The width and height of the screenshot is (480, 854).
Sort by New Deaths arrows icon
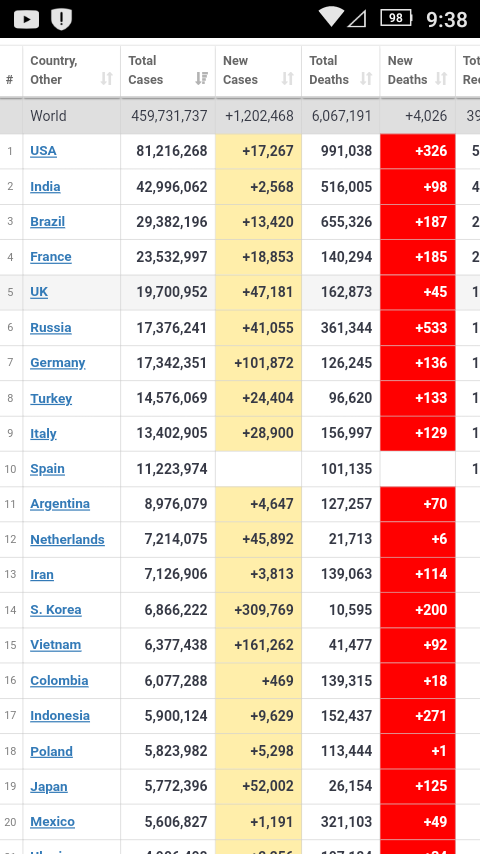click(441, 79)
